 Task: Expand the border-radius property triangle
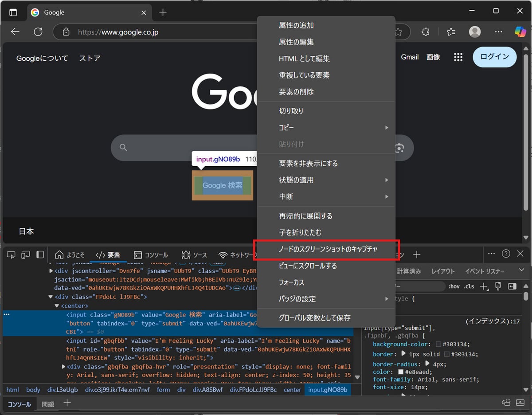pyautogui.click(x=427, y=363)
